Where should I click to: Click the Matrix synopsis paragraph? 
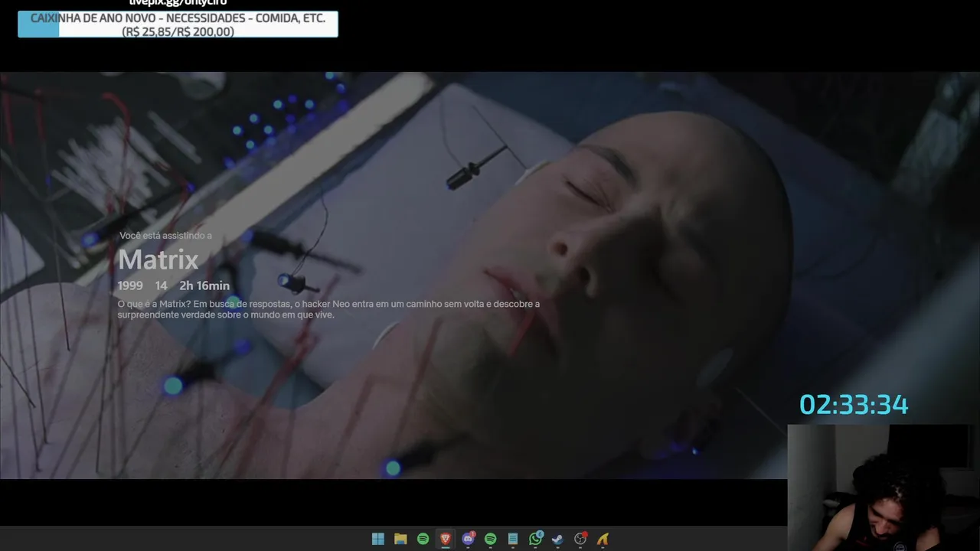click(x=328, y=309)
